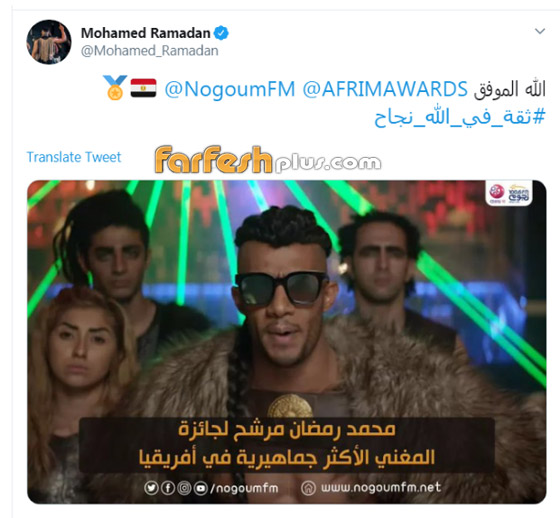This screenshot has height=518, width=560.
Task: Open the farfeshplus.com watermark logo
Action: pyautogui.click(x=268, y=160)
